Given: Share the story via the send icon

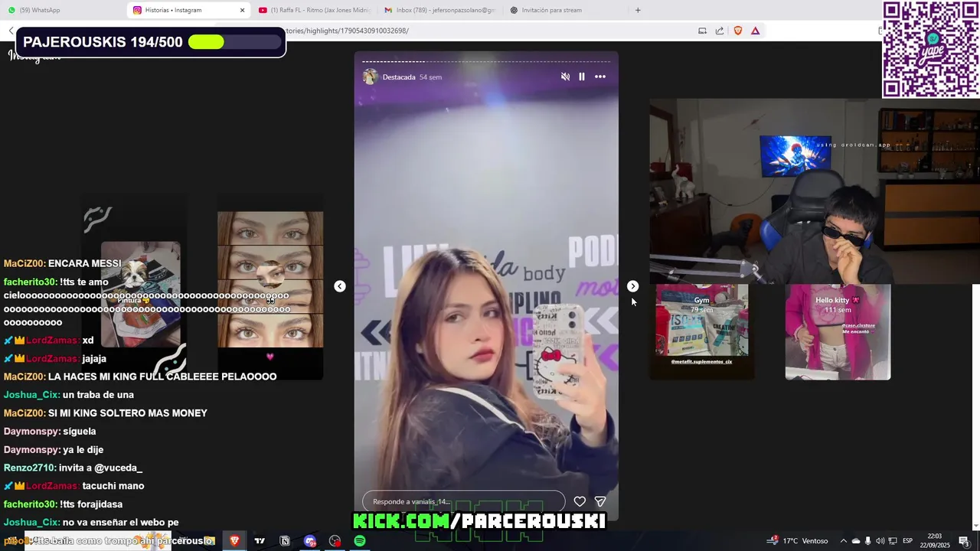Looking at the screenshot, I should [600, 501].
